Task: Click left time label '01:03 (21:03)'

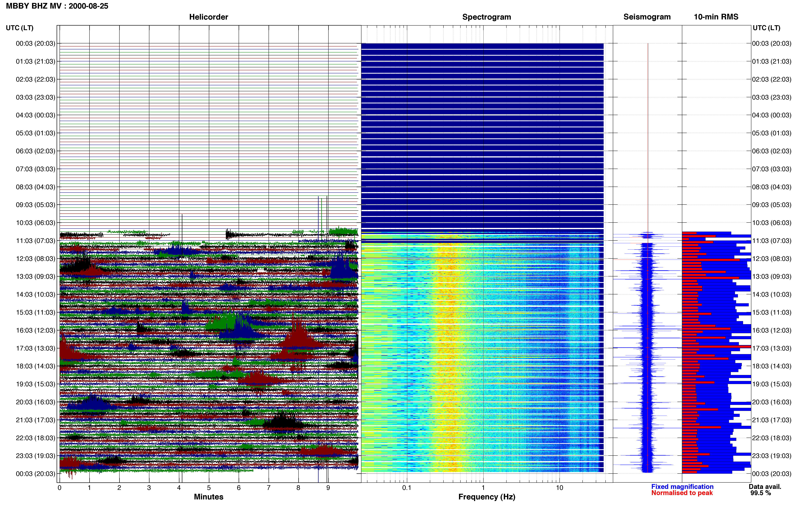Action: coord(36,61)
